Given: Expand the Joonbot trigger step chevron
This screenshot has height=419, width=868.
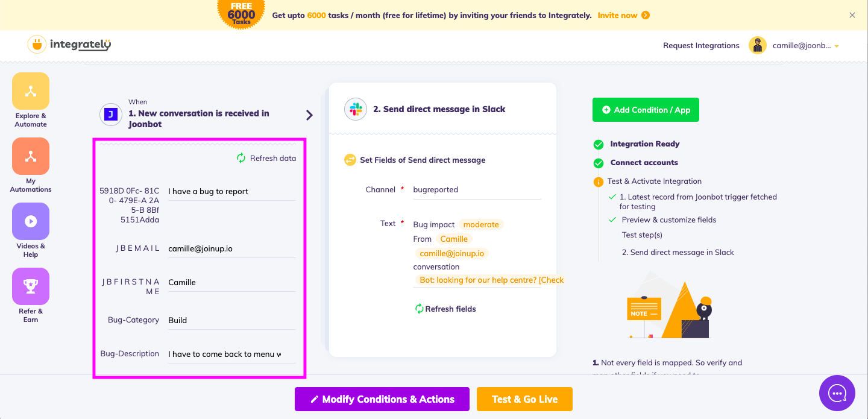Looking at the screenshot, I should click(x=309, y=115).
